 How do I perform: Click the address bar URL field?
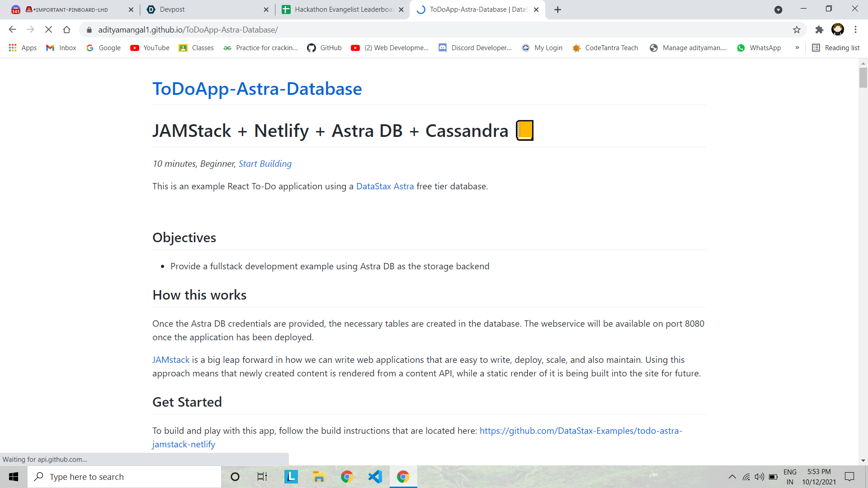pyautogui.click(x=407, y=30)
